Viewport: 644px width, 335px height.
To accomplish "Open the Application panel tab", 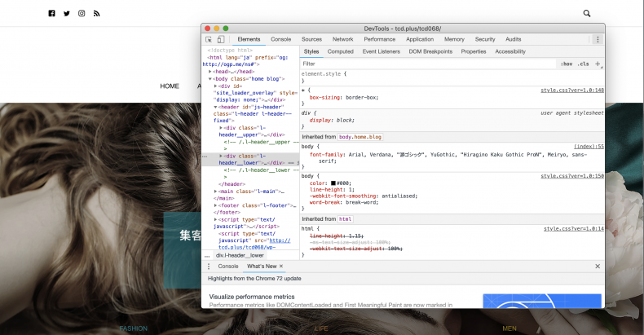I will 420,39.
